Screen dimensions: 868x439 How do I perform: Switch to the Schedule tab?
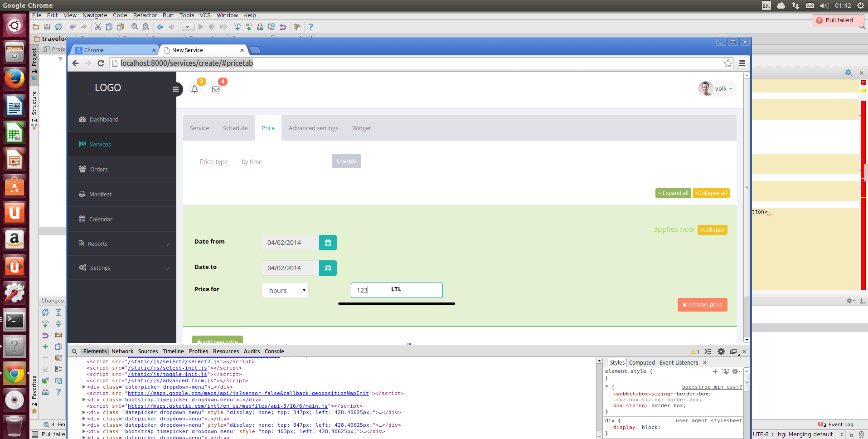click(x=235, y=128)
